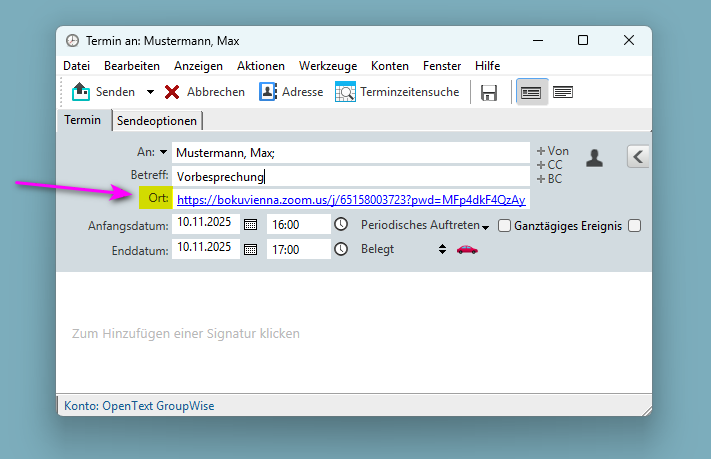Open the An recipient type dropdown
The image size is (711, 459).
(x=164, y=153)
